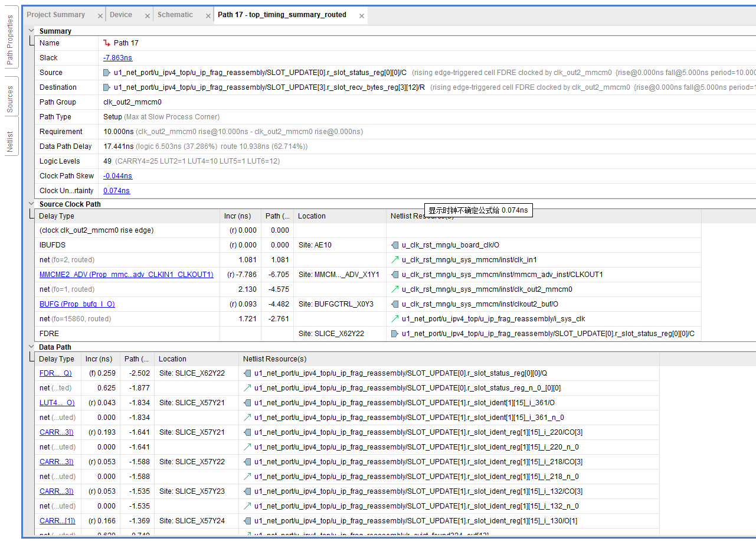The image size is (756, 541).
Task: Click the Destination pin icon in Summary
Action: [x=107, y=87]
